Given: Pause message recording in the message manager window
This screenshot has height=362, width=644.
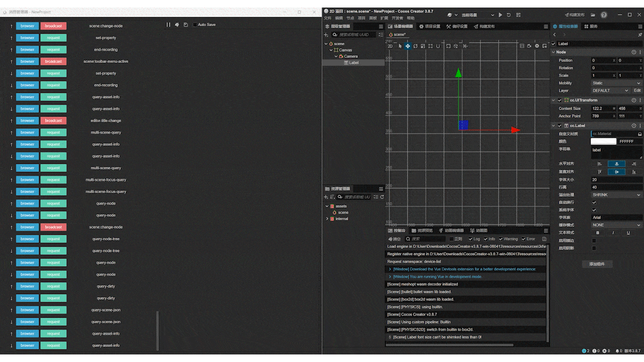Looking at the screenshot, I should [169, 25].
